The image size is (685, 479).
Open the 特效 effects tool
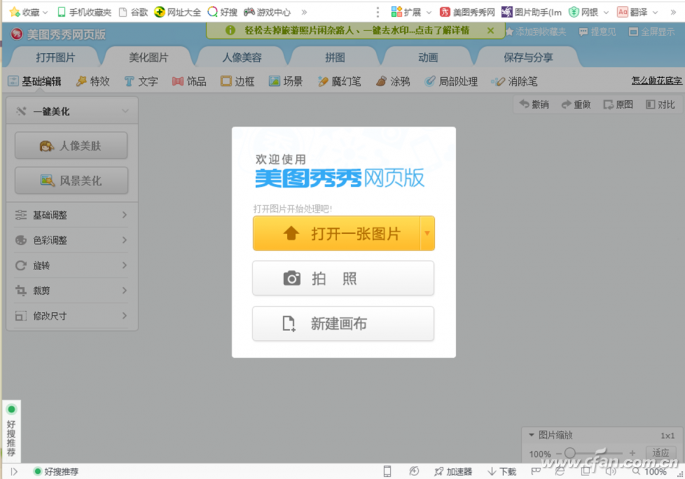click(x=93, y=81)
